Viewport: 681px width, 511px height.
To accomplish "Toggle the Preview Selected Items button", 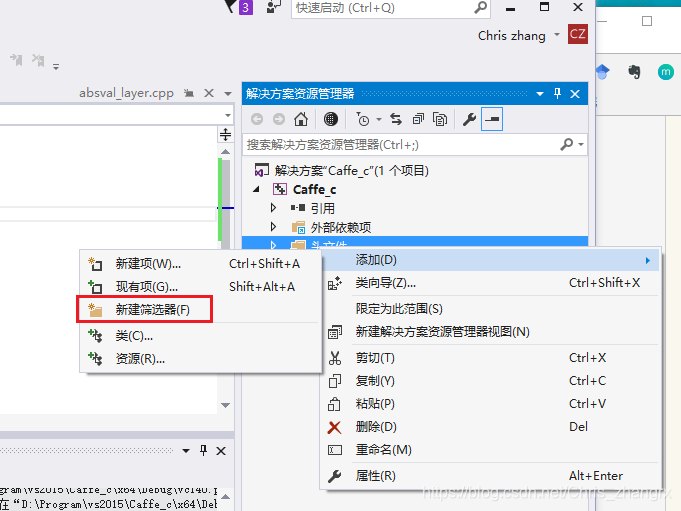I will click(x=492, y=119).
